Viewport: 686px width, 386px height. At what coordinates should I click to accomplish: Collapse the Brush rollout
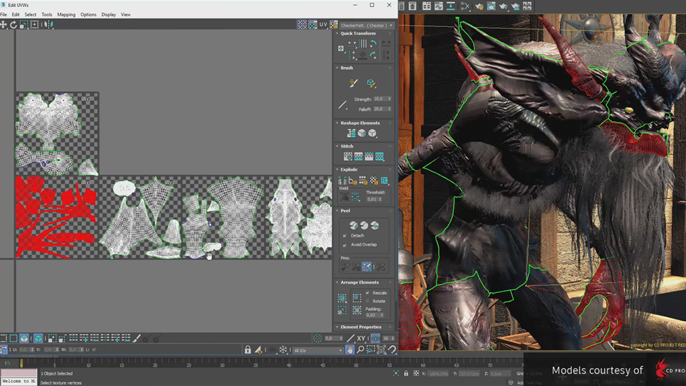[x=337, y=68]
